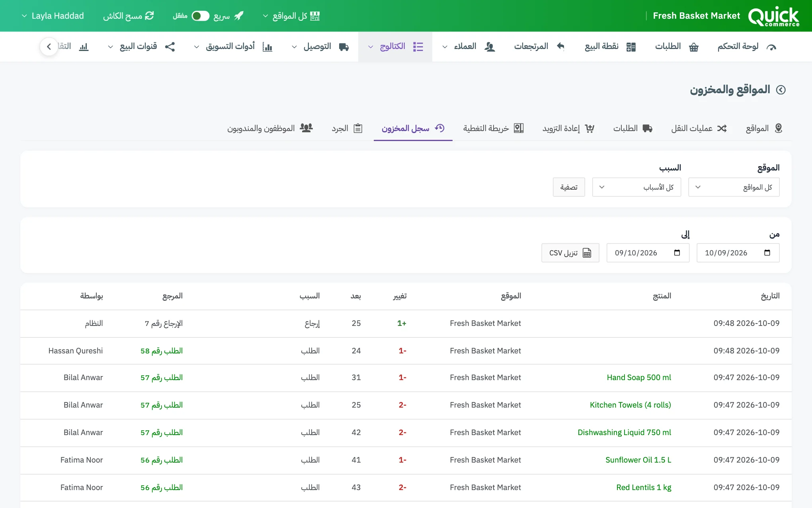Click the orders basket icon in navbar
This screenshot has width=812, height=508.
pyautogui.click(x=694, y=47)
